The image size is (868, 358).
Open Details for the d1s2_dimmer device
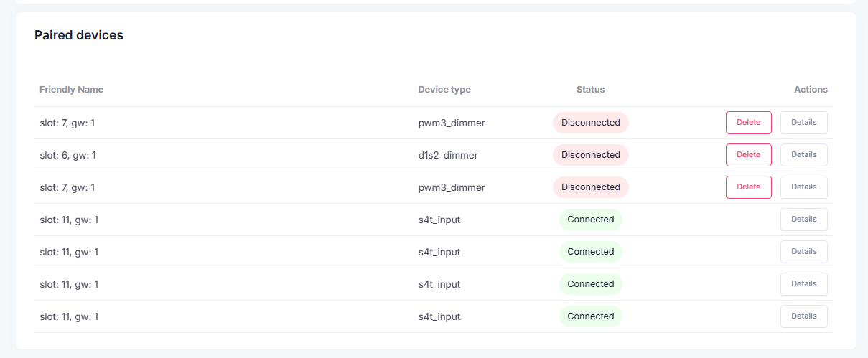tap(803, 155)
